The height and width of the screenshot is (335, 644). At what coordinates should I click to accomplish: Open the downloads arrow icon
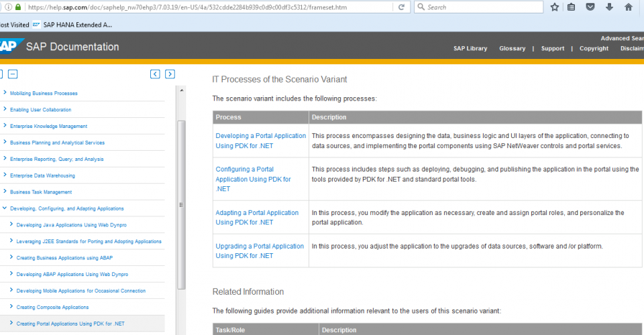point(609,7)
